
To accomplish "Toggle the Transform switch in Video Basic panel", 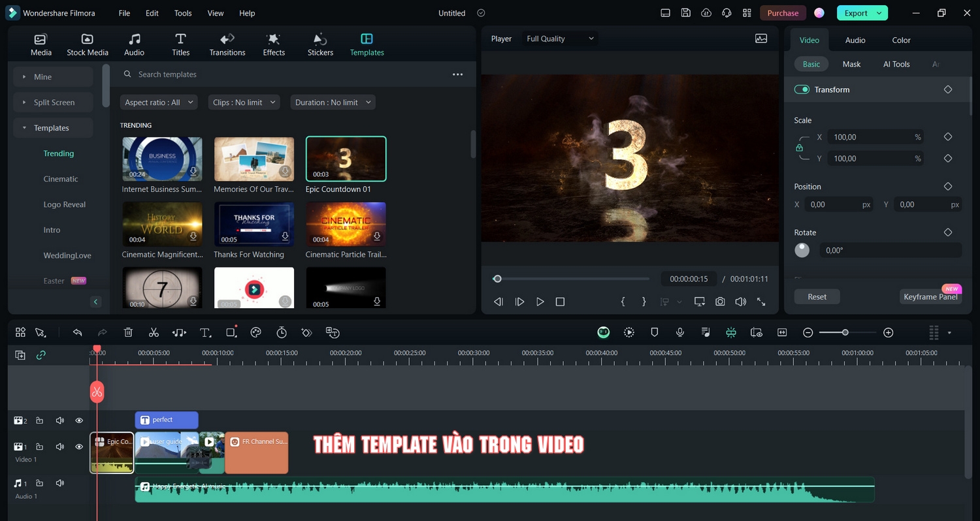I will pyautogui.click(x=802, y=89).
